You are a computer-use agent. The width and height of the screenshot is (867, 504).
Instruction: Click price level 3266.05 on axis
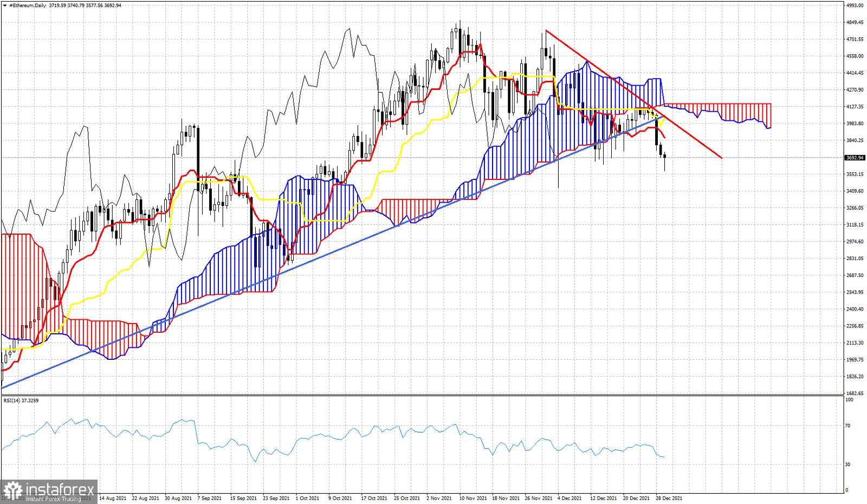click(855, 208)
